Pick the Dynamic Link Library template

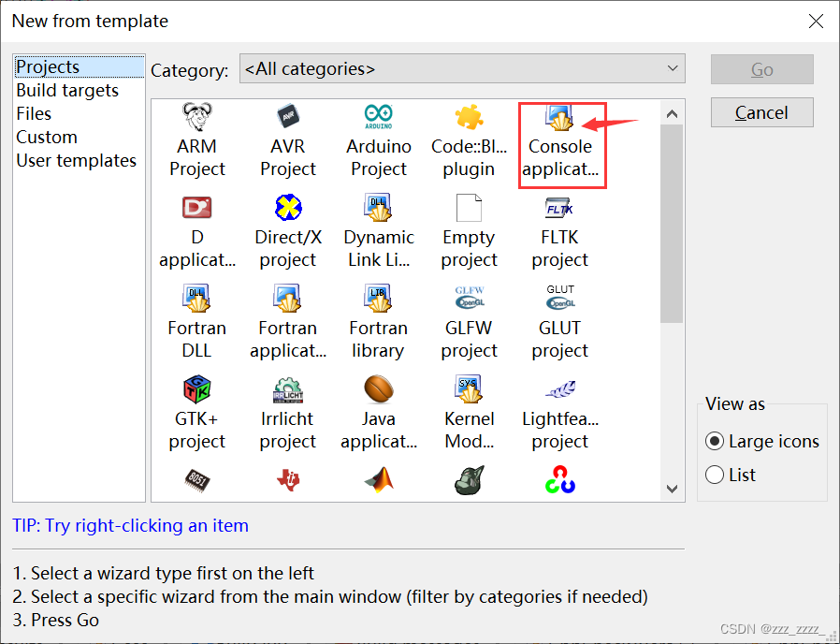pos(378,232)
